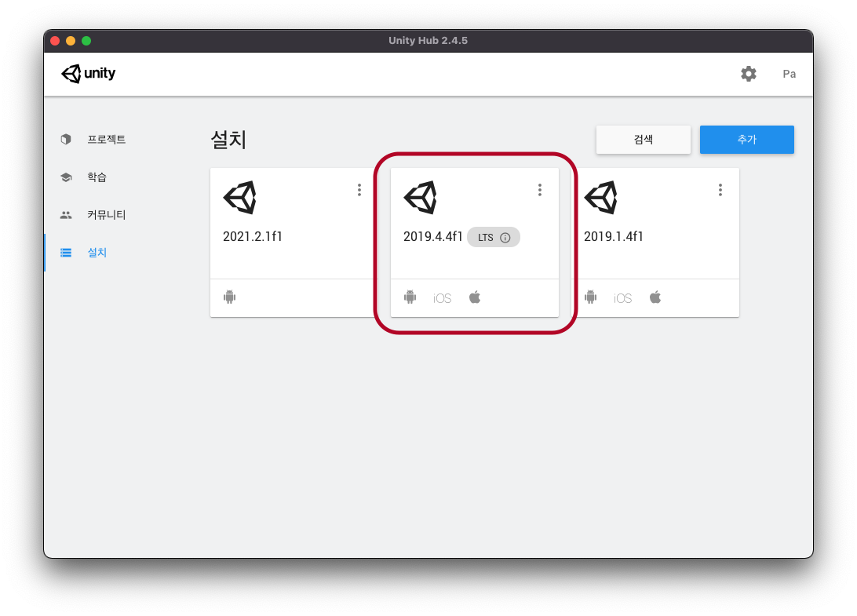This screenshot has width=857, height=616.
Task: Click the 2019.4.4f1 version text
Action: pyautogui.click(x=433, y=237)
